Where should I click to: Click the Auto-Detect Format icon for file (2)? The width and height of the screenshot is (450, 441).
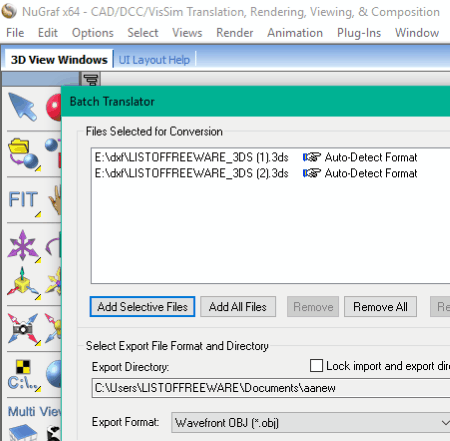[312, 173]
